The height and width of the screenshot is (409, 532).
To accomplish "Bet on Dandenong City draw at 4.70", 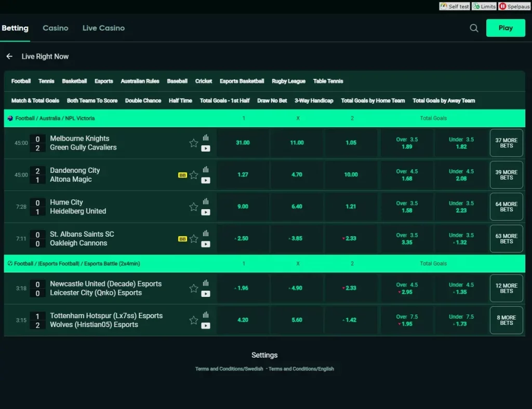I will click(x=297, y=174).
